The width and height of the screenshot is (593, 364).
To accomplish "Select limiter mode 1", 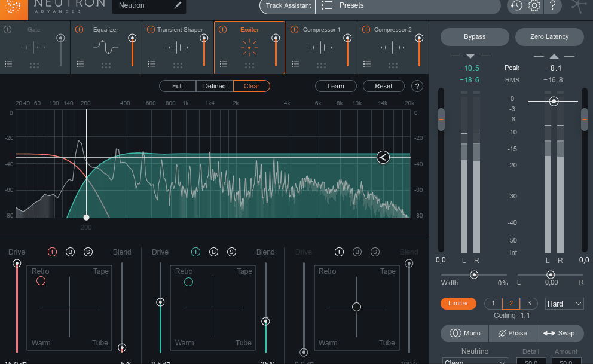I will (x=493, y=304).
